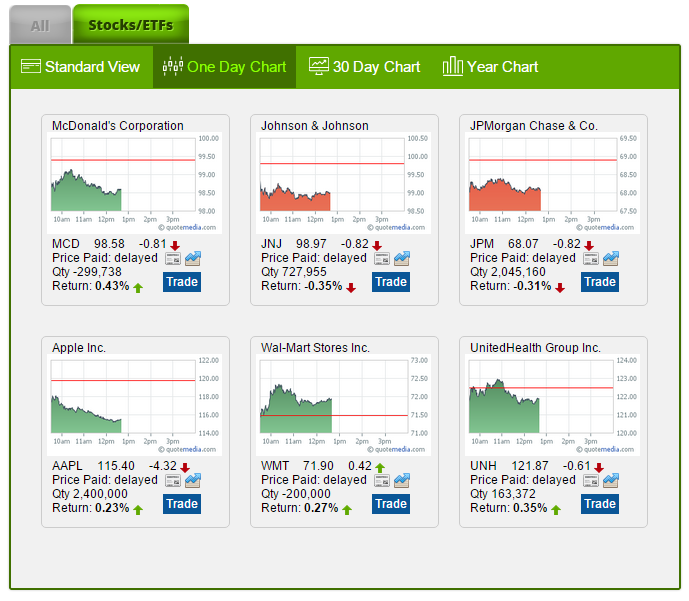Switch to 30 Day Chart
Image resolution: width=689 pixels, height=601 pixels.
pos(364,67)
